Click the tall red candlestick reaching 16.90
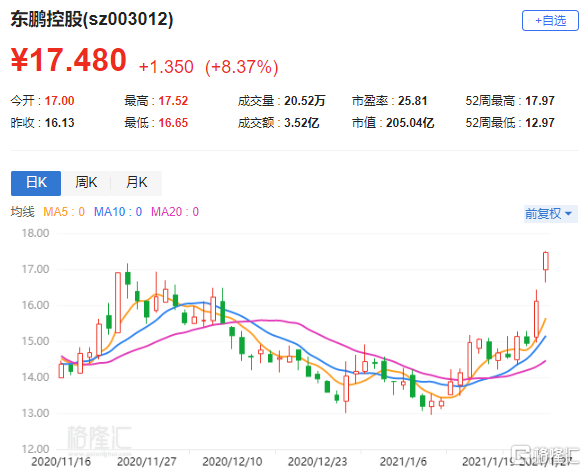586x472 pixels. pyautogui.click(x=118, y=302)
